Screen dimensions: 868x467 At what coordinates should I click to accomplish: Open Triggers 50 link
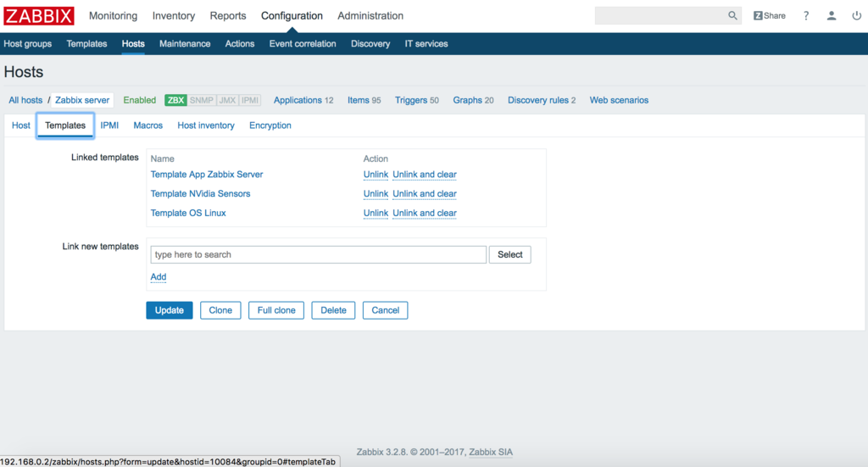coord(417,100)
